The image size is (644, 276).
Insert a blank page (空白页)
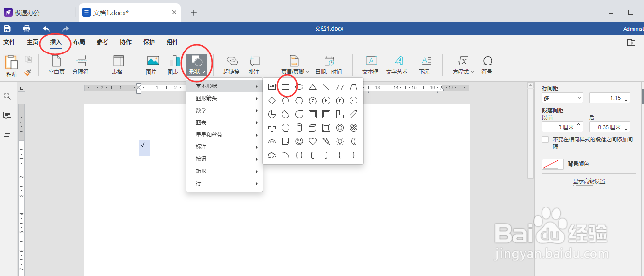click(57, 65)
